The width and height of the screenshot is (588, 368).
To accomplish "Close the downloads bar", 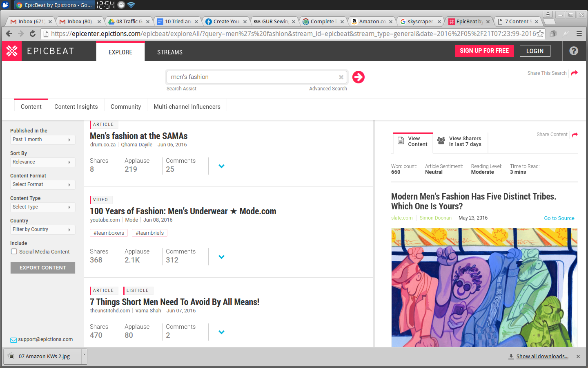I will [x=578, y=357].
